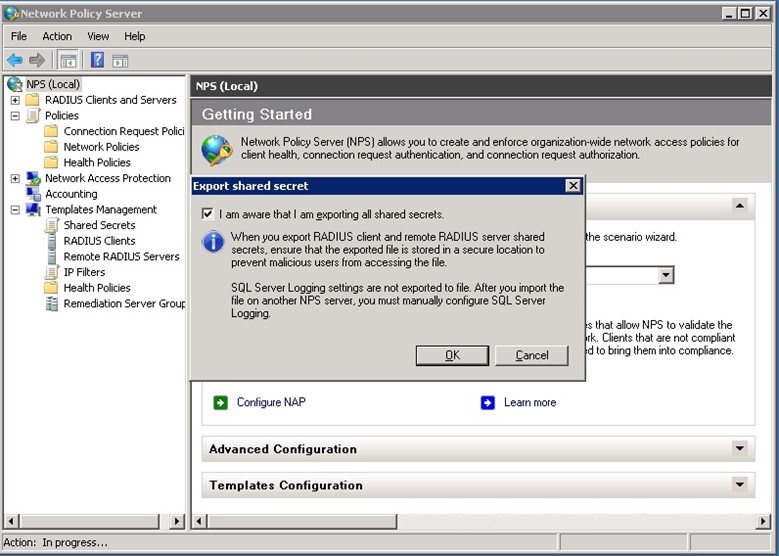Click the NPS (Local) globe icon in tree
Image resolution: width=779 pixels, height=556 pixels.
(15, 84)
